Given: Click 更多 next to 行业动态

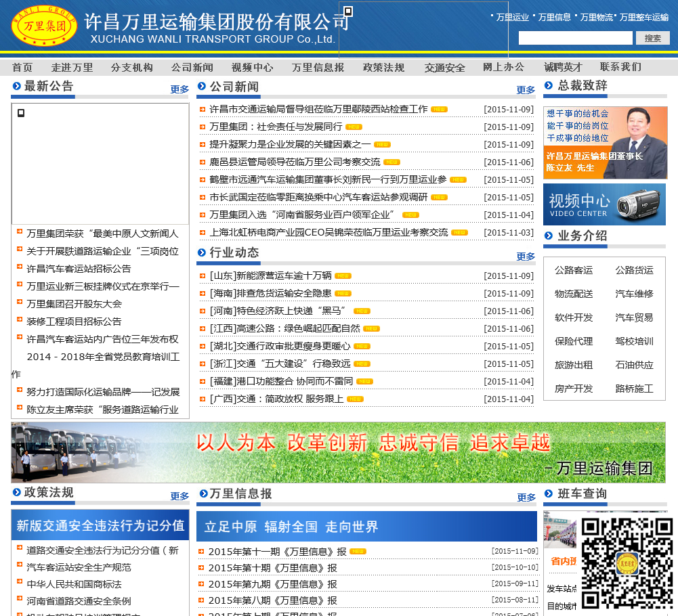Looking at the screenshot, I should [x=526, y=257].
